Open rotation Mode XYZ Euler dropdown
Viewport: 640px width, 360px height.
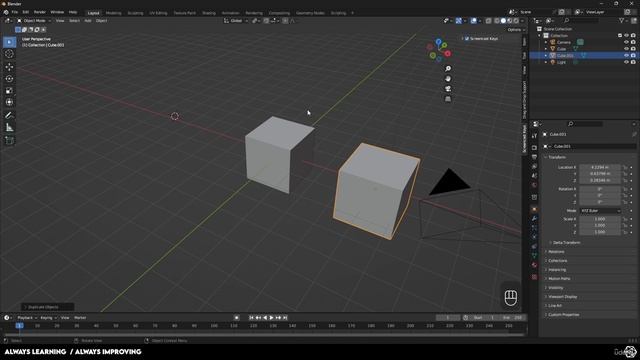click(600, 211)
